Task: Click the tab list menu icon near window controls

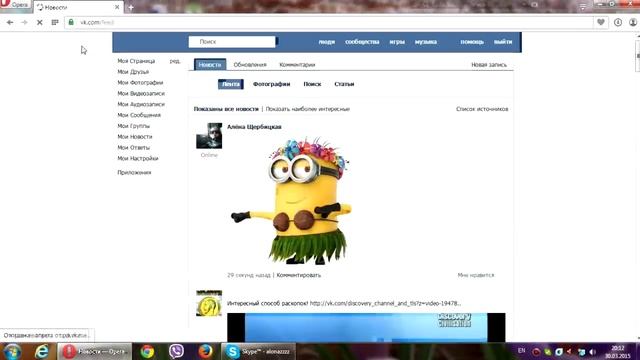Action: coord(583,6)
